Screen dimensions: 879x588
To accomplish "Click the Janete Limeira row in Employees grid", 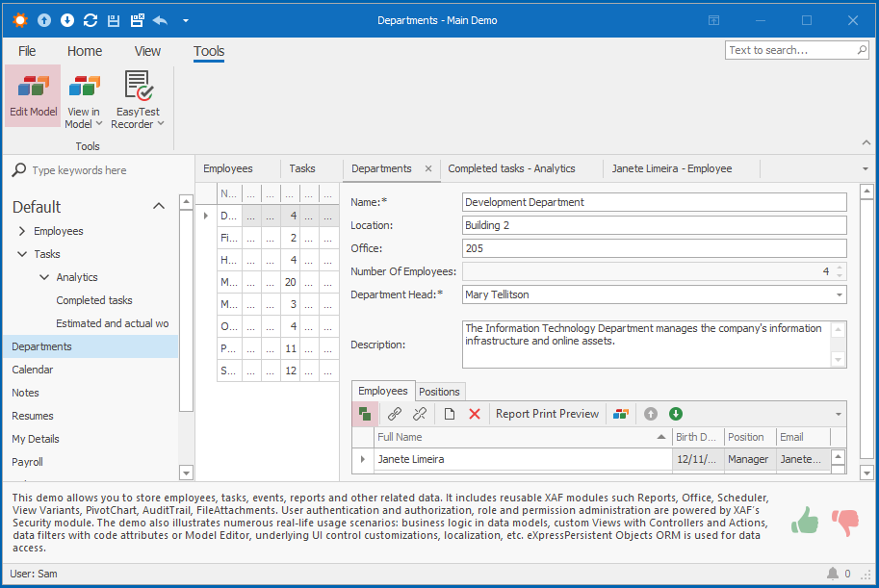I will point(591,459).
